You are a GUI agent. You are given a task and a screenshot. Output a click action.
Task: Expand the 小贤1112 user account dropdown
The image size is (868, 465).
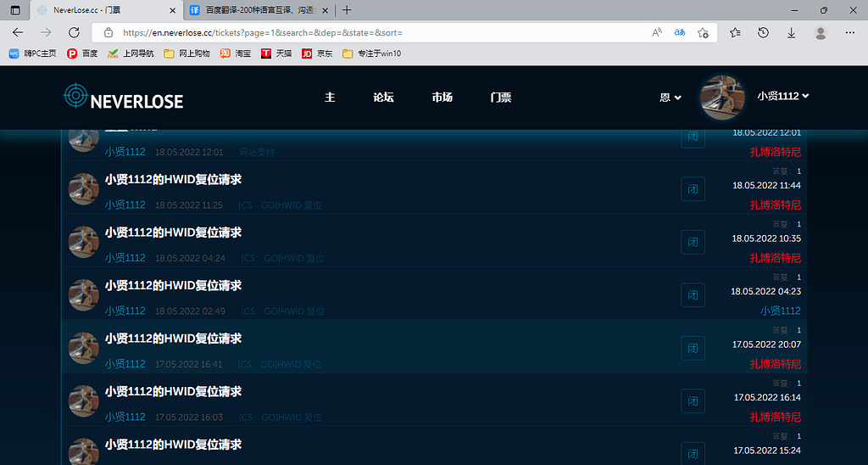coord(782,96)
